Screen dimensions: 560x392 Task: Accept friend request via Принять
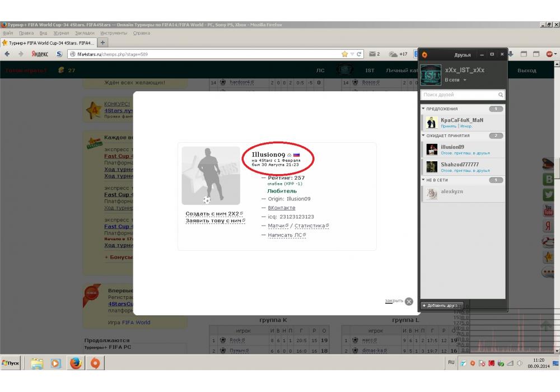(x=448, y=126)
